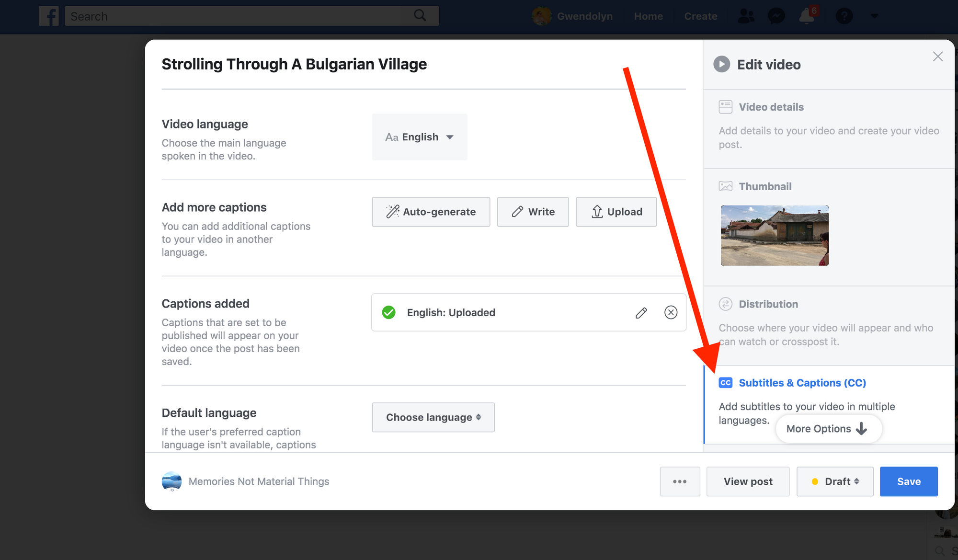Open the help question mark icon
Viewport: 958px width, 560px height.
[844, 16]
